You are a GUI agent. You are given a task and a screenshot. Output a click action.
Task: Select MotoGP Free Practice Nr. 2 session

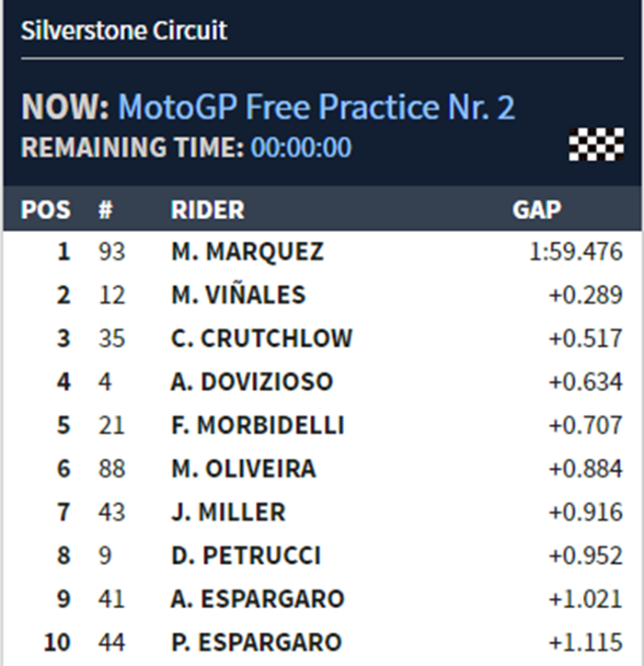click(x=316, y=108)
